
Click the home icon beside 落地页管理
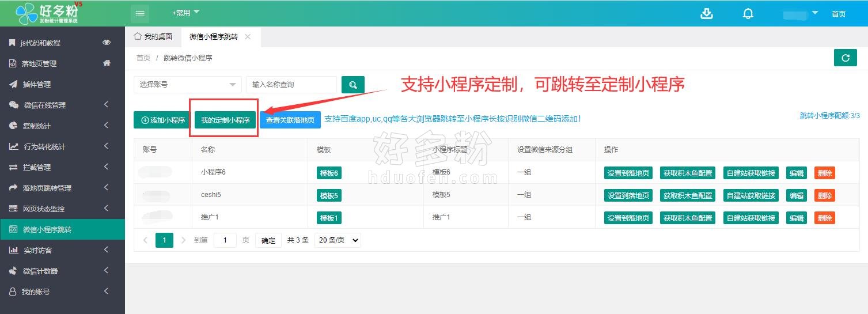coord(107,63)
